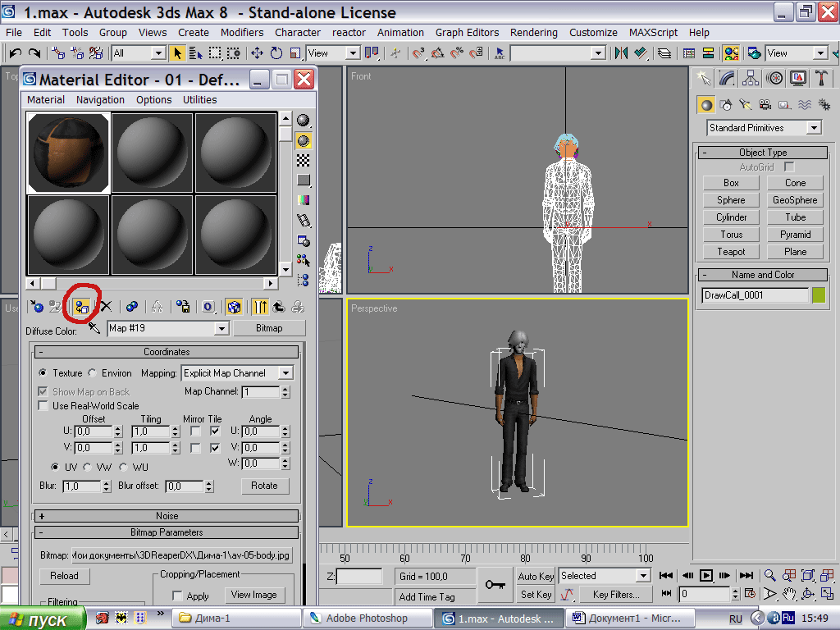Screen dimensions: 840x630
Task: Switch to the Modify command panel tab
Action: pos(727,79)
